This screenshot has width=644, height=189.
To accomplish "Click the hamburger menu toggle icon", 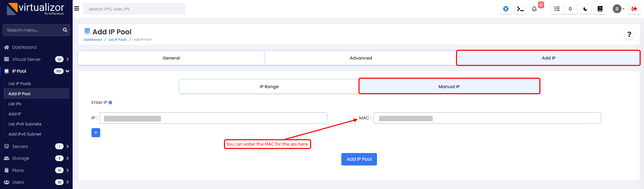I will point(77,9).
